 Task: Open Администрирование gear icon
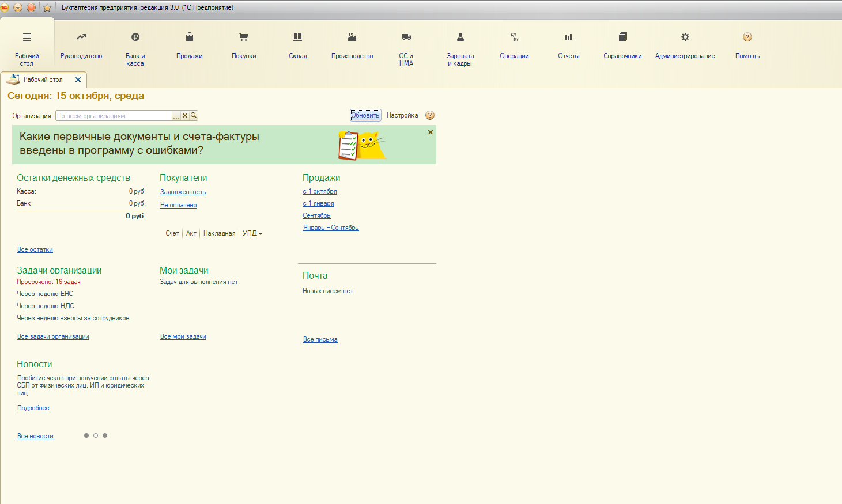(685, 37)
